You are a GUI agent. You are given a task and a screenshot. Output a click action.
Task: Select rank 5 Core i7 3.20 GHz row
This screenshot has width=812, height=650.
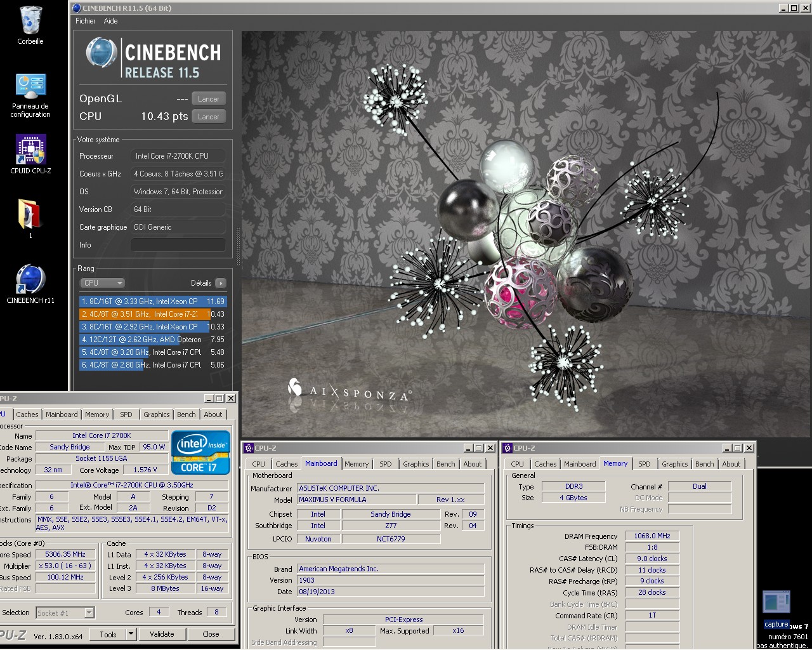tap(152, 352)
